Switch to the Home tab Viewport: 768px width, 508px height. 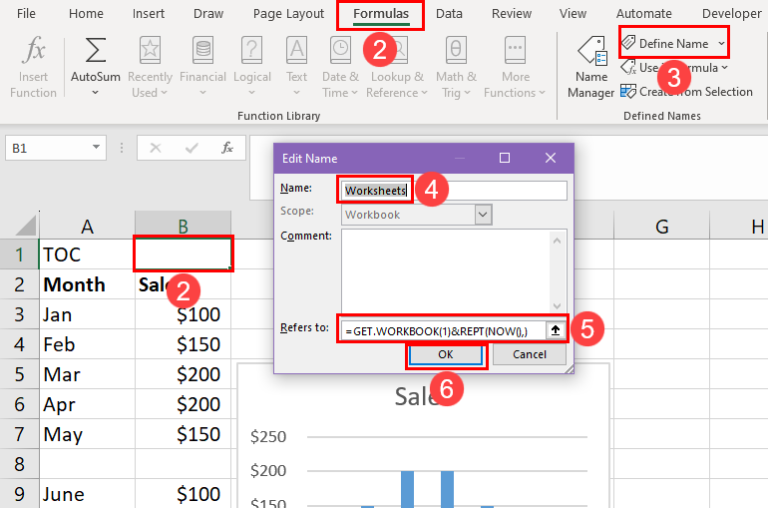click(x=86, y=14)
